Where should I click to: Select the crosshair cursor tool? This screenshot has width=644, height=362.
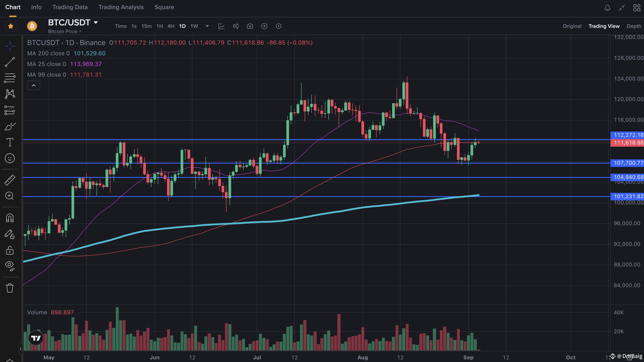click(x=10, y=46)
